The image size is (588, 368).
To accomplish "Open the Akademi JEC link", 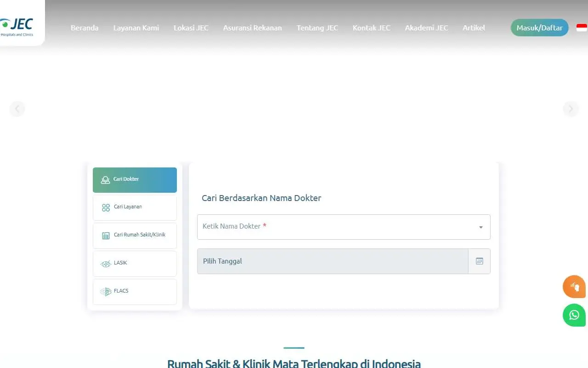I will click(x=427, y=28).
